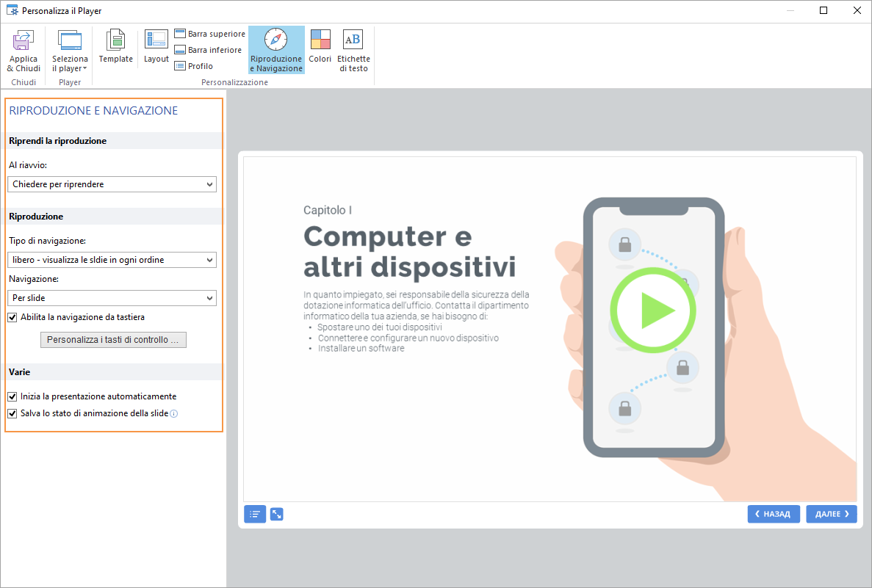The image size is (872, 588).
Task: Expand the Navigazione Per slide dropdown
Action: coord(112,298)
